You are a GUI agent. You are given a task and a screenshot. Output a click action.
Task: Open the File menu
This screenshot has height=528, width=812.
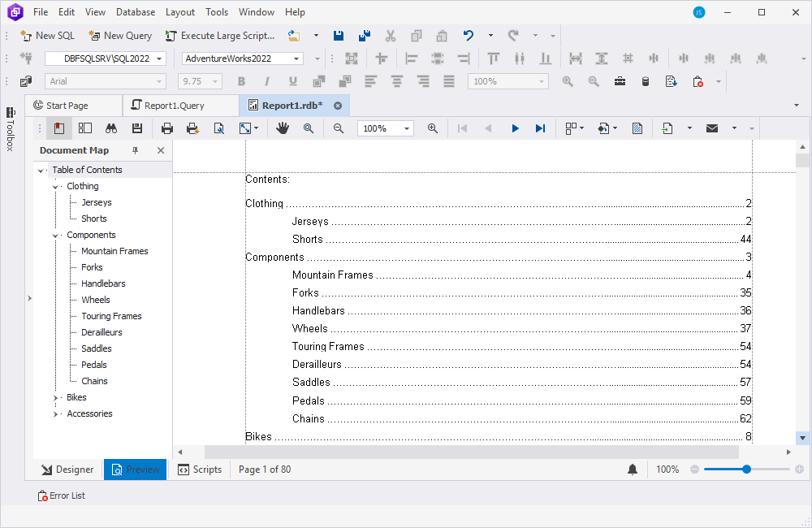pos(41,12)
